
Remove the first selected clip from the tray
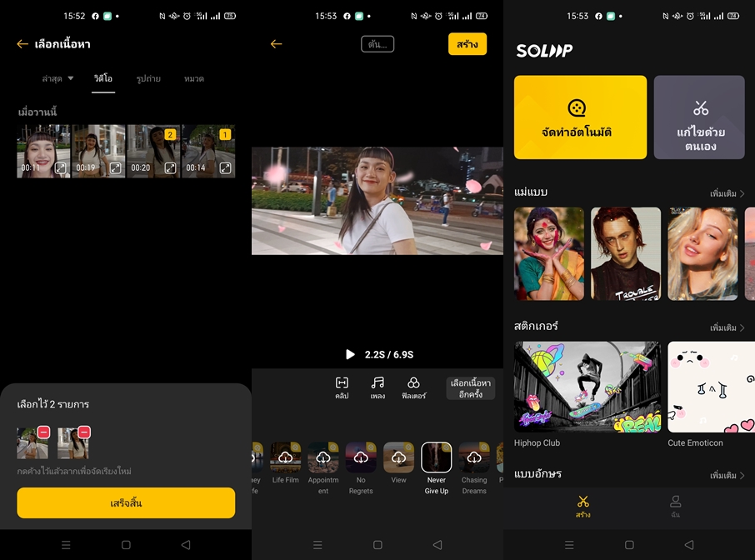43,432
